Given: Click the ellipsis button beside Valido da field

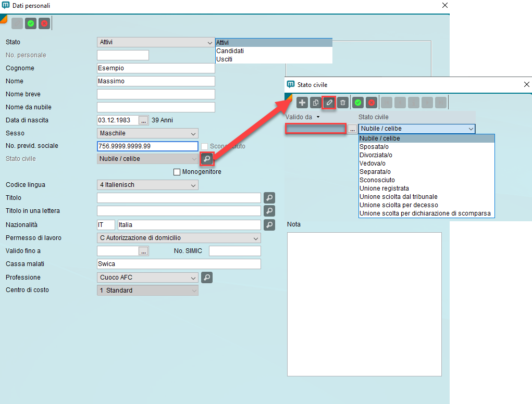Looking at the screenshot, I should 353,129.
